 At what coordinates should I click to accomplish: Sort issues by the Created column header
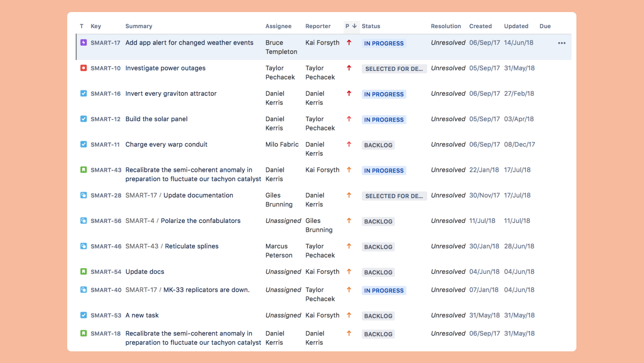(x=480, y=26)
